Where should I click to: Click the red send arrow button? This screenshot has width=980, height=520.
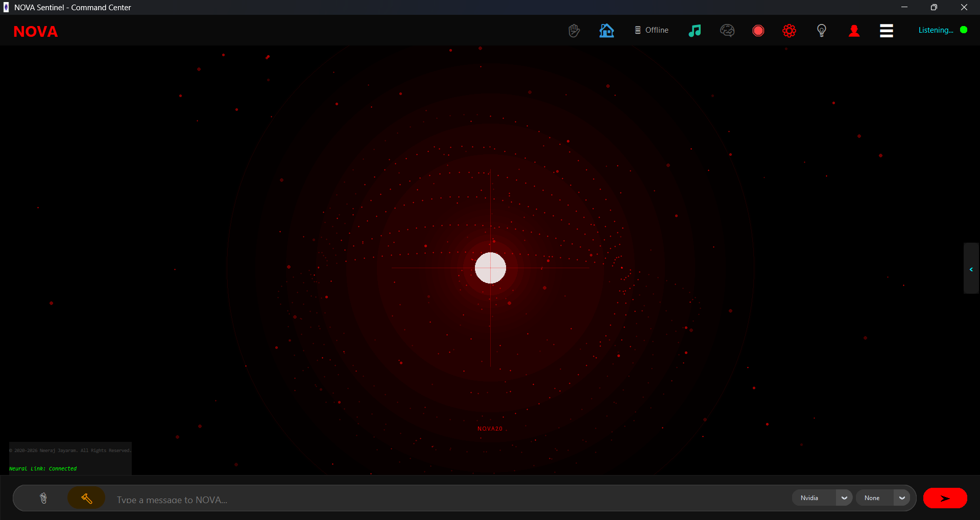coord(945,498)
